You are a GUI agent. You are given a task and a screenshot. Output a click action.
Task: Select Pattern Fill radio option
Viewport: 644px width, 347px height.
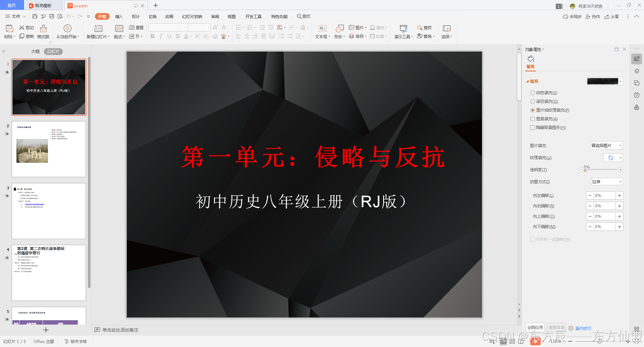tap(533, 119)
